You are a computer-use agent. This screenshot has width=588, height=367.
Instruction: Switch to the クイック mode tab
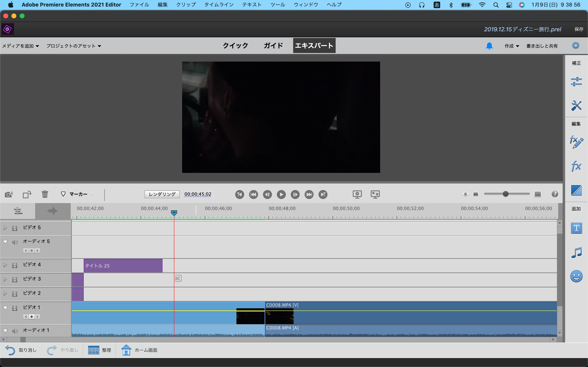[235, 45]
